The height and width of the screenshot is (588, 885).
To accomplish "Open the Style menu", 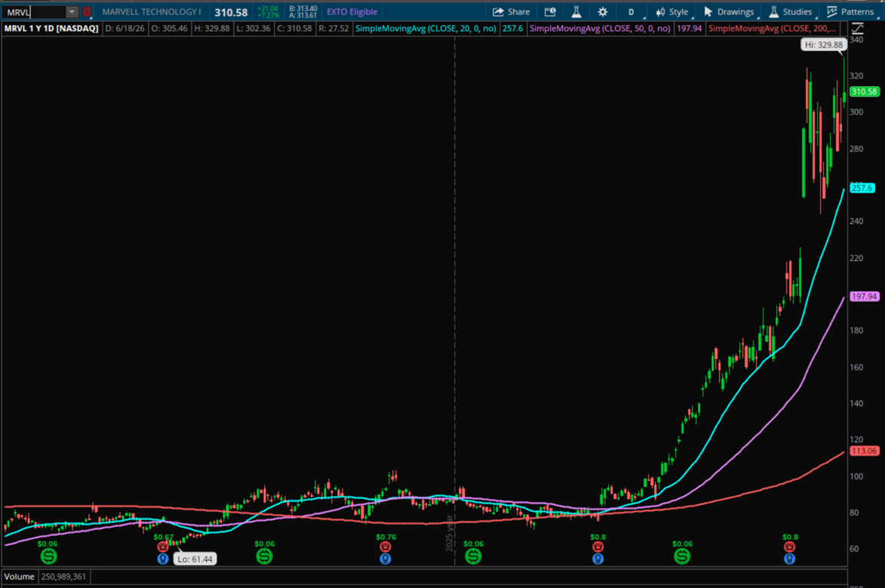I will pyautogui.click(x=672, y=12).
